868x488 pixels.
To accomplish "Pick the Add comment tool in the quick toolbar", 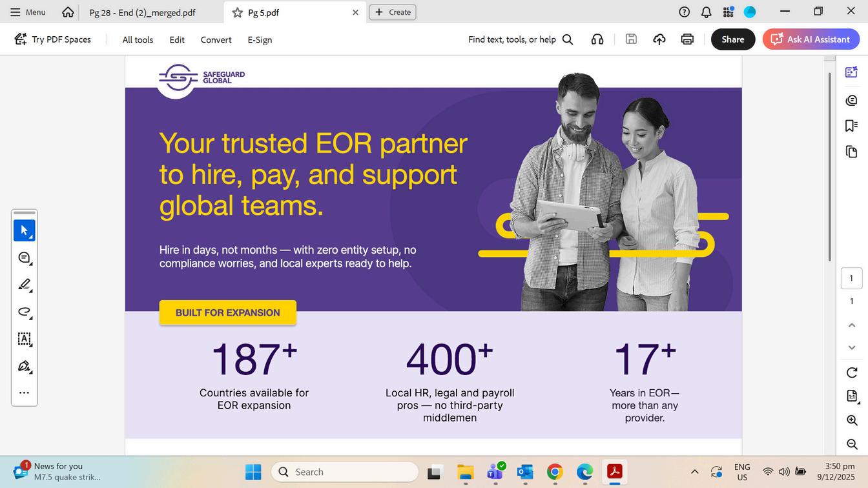I will pyautogui.click(x=25, y=258).
